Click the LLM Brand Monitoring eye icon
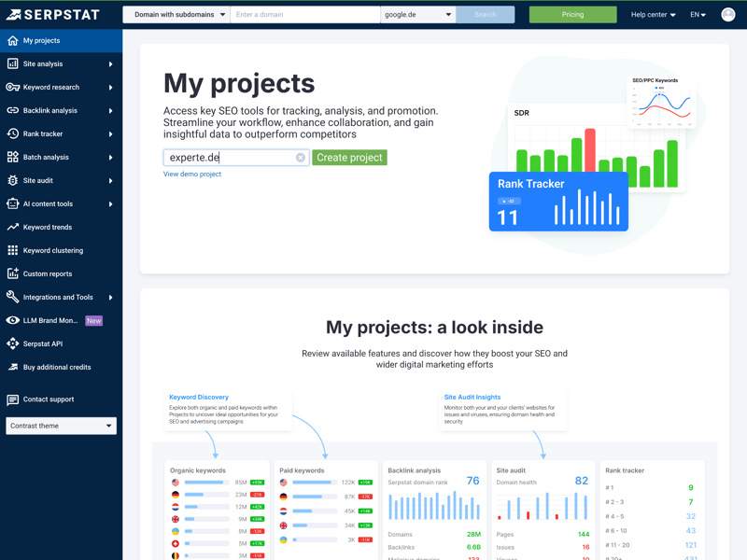The height and width of the screenshot is (560, 747). click(13, 320)
